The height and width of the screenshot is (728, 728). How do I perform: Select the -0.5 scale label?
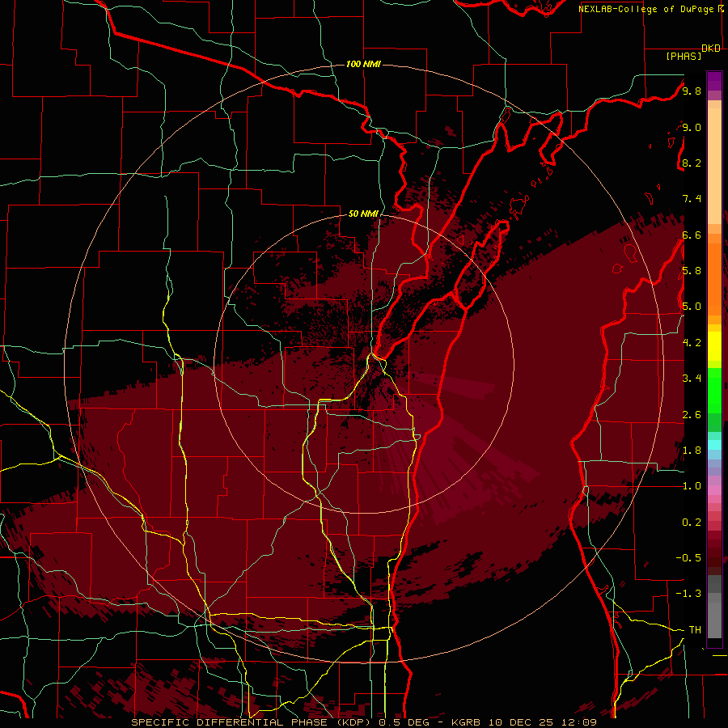(x=688, y=558)
